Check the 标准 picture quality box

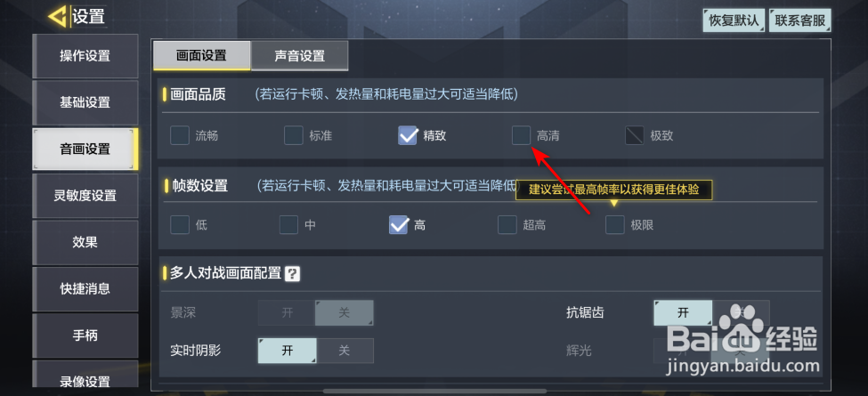(294, 135)
